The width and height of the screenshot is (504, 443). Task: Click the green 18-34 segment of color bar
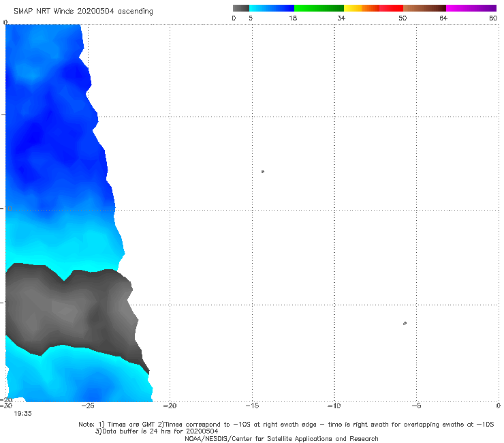tap(319, 8)
